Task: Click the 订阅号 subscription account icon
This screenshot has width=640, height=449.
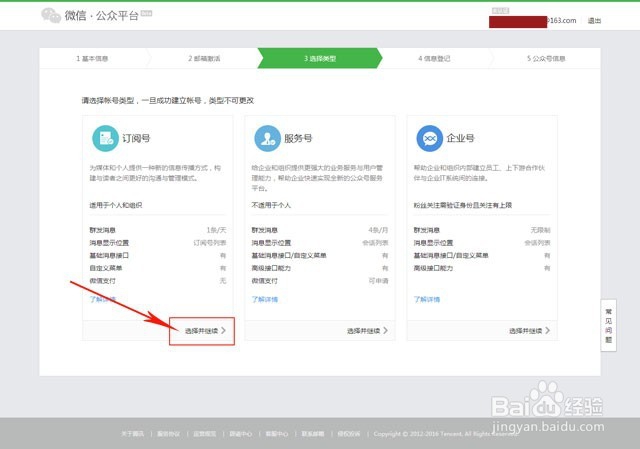Action: [x=105, y=138]
